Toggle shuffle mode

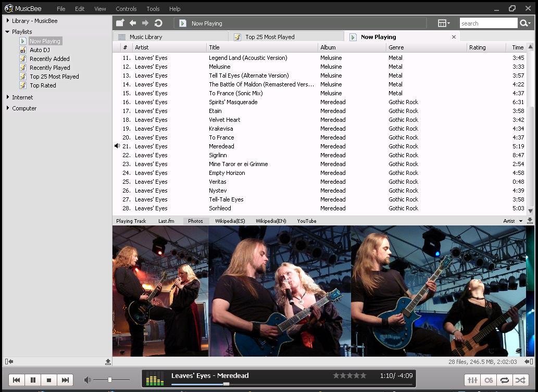tap(520, 380)
